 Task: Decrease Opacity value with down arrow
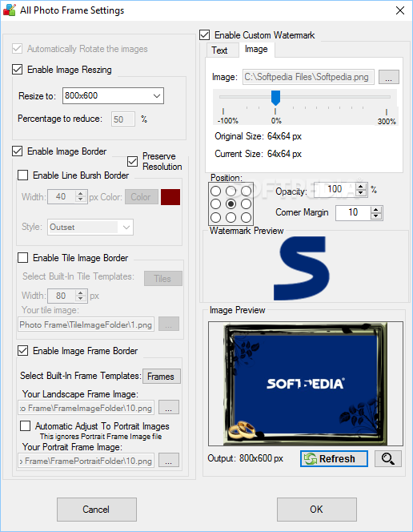pyautogui.click(x=361, y=193)
